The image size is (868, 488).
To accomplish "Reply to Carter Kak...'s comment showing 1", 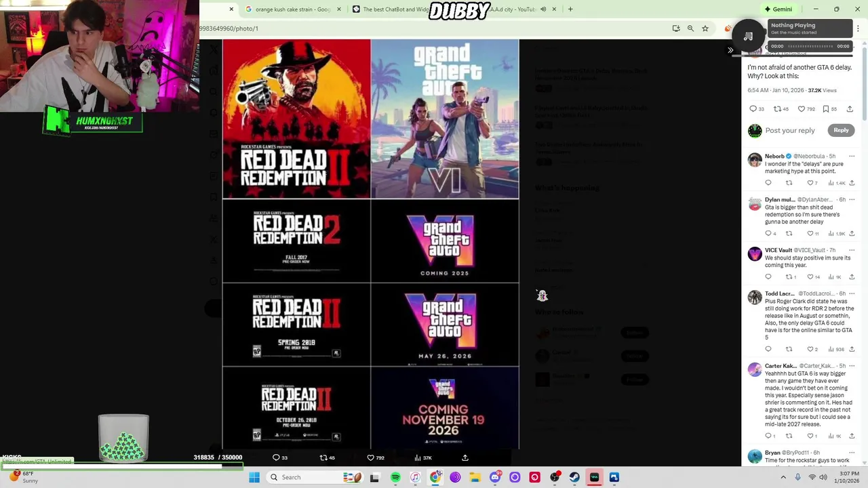I will (x=768, y=436).
